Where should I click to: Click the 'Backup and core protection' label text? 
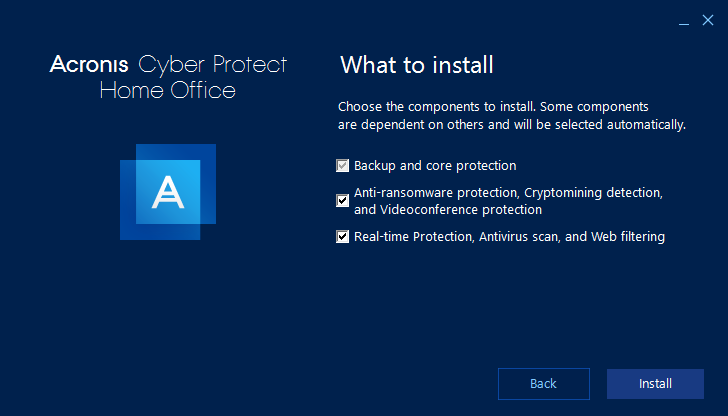435,166
